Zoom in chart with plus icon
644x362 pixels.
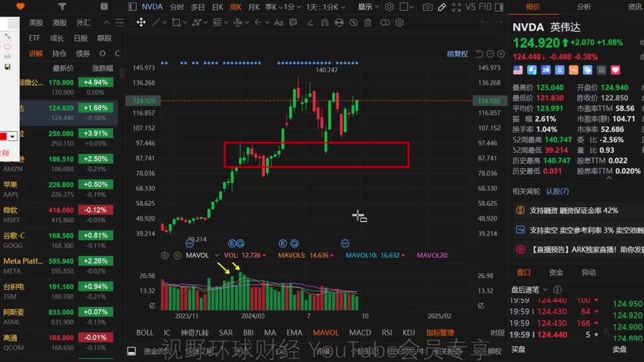pyautogui.click(x=500, y=54)
